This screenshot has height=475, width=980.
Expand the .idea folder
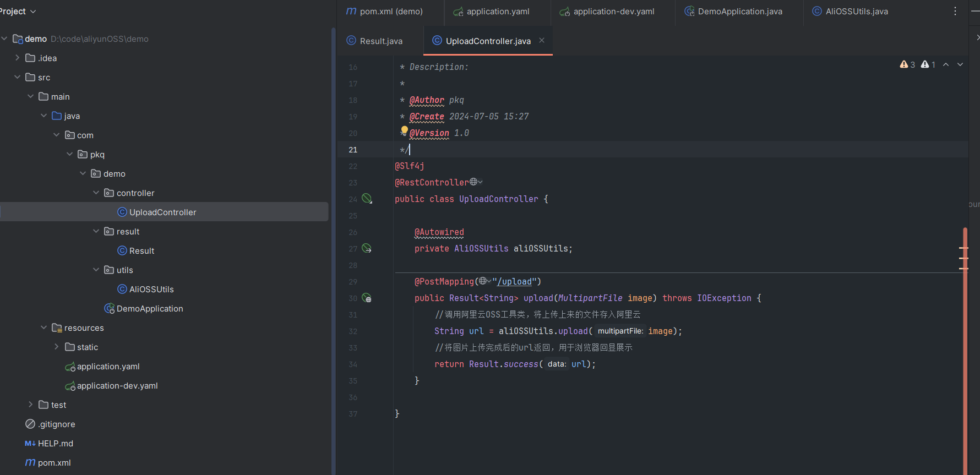(18, 58)
